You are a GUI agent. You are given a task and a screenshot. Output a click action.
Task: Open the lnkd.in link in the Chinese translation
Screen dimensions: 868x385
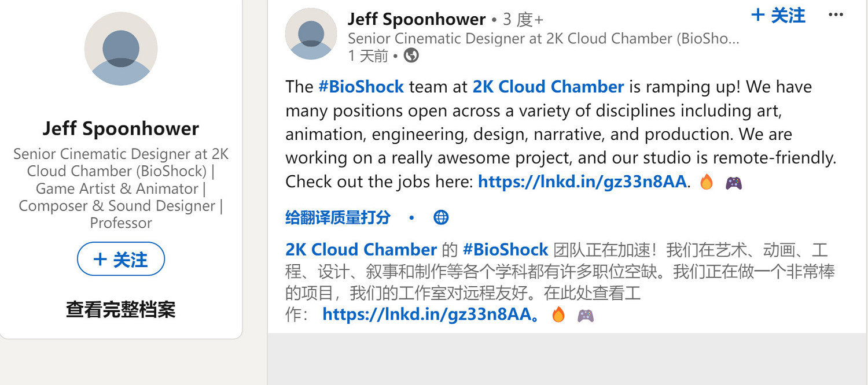click(x=427, y=314)
